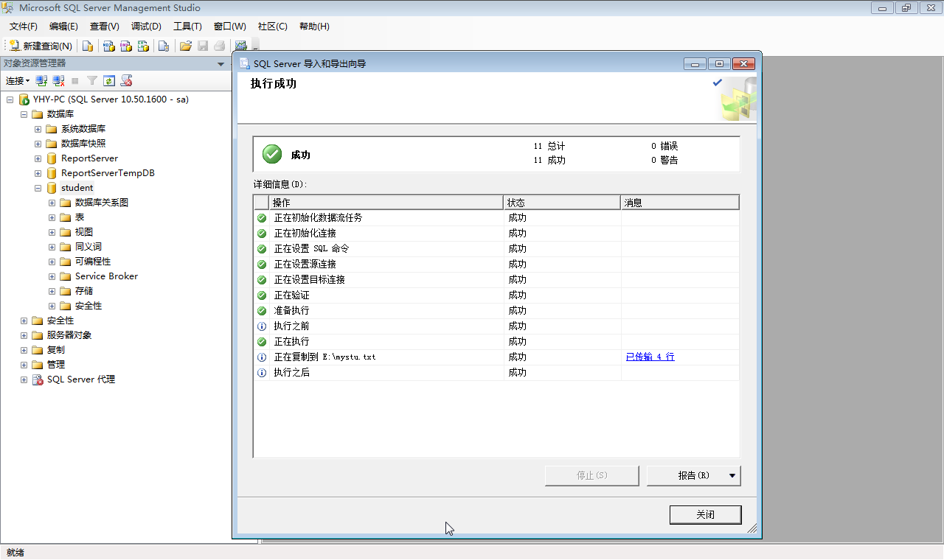The image size is (944, 560).
Task: Click the SQL Server Compact Query icon
Action: point(164,46)
